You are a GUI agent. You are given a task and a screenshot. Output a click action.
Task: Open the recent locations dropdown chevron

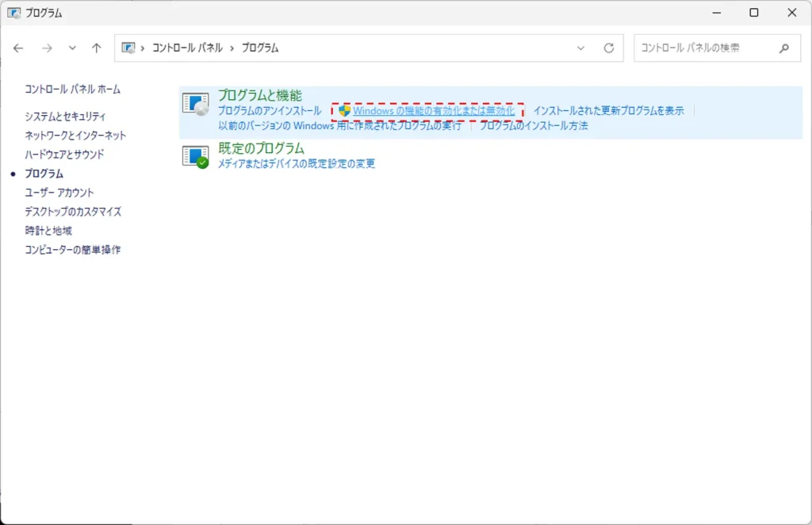tap(72, 48)
